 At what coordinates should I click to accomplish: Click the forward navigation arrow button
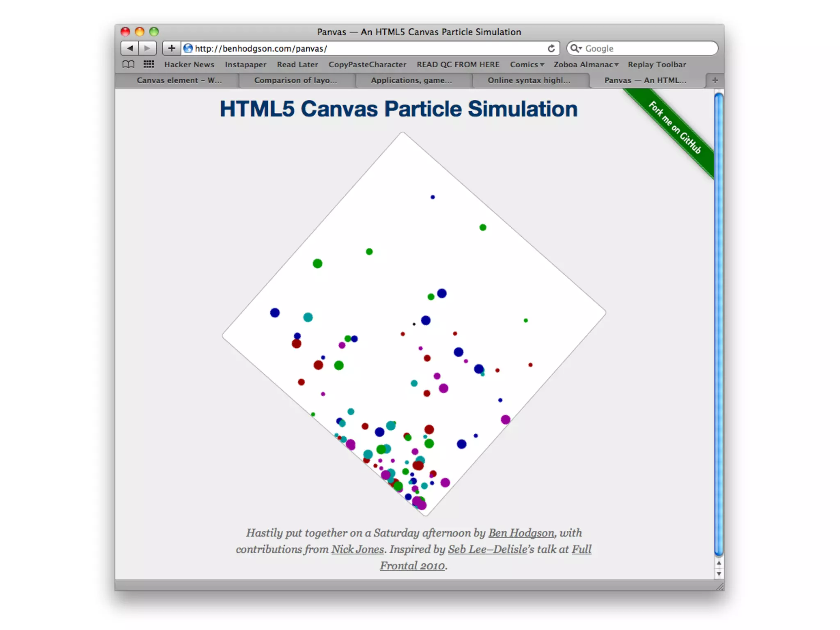[147, 48]
